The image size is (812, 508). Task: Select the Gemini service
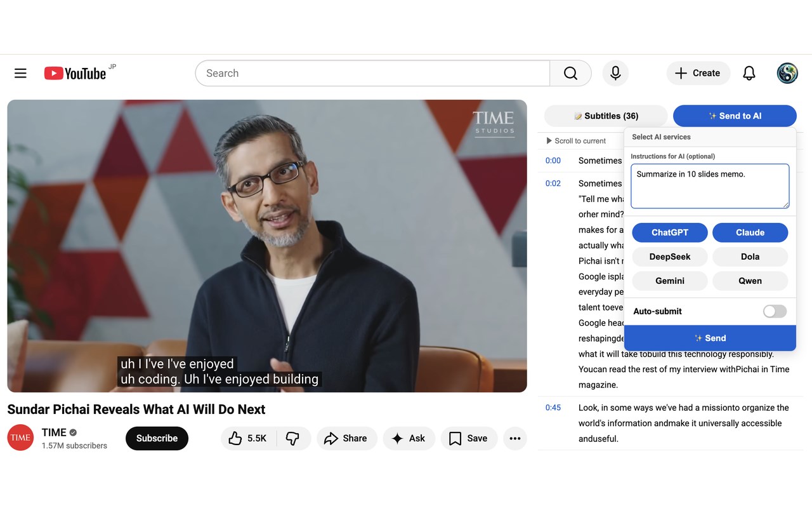point(670,281)
